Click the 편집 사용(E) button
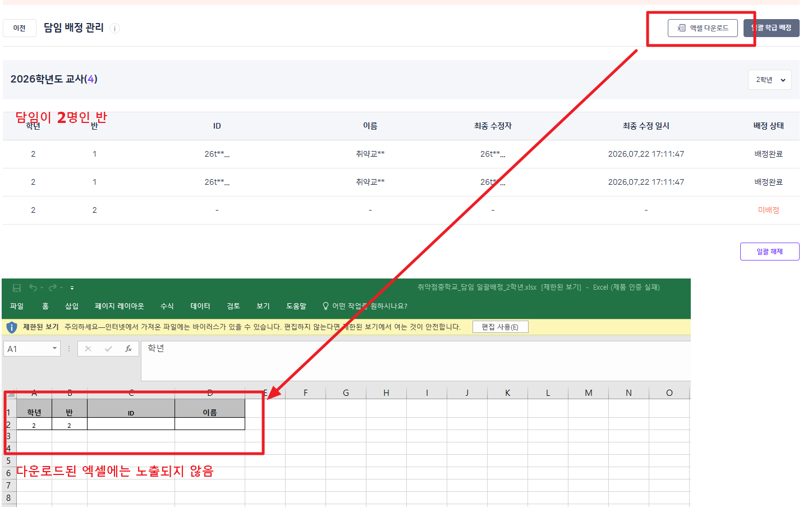Screen dimensions: 812x507 pos(500,327)
